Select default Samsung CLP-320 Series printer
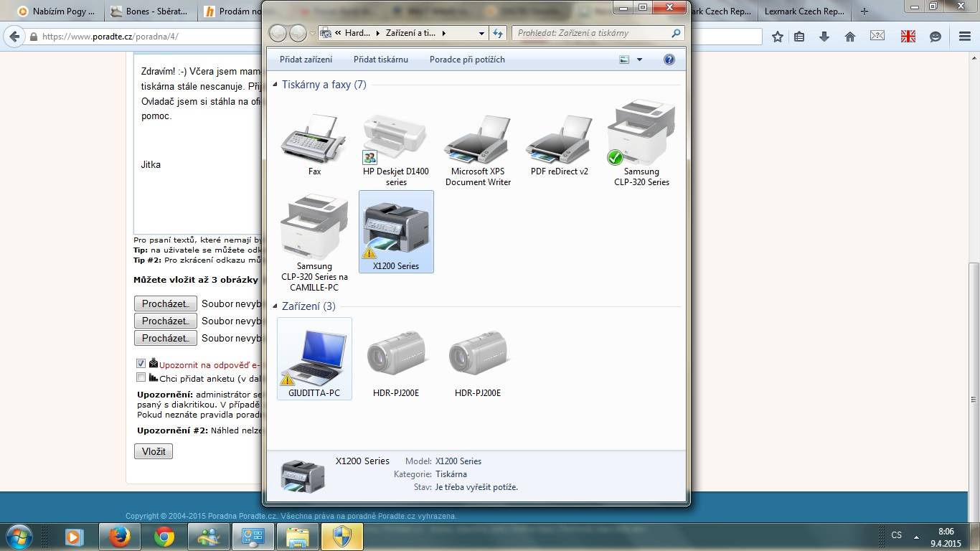The width and height of the screenshot is (980, 551). [x=641, y=143]
